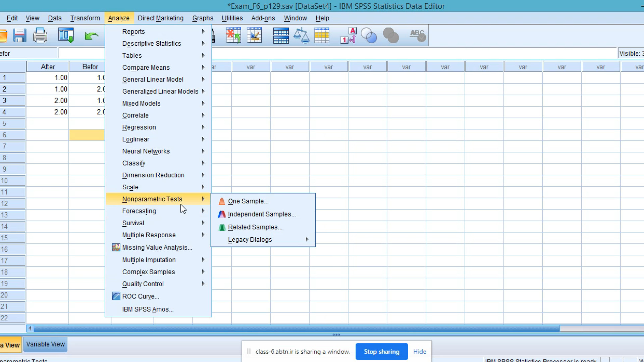Click the Split File toolbar icon

pos(281,36)
